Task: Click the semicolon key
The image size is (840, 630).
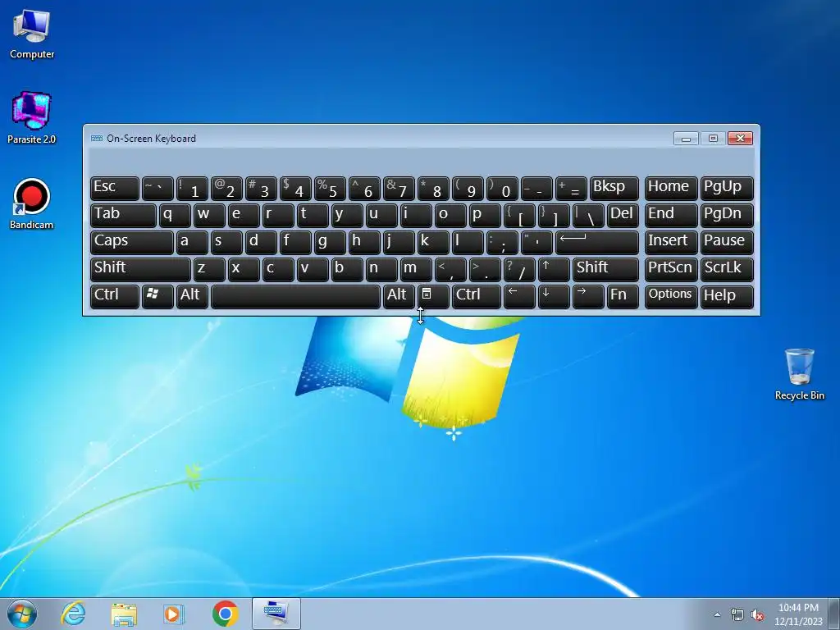Action: pyautogui.click(x=502, y=243)
